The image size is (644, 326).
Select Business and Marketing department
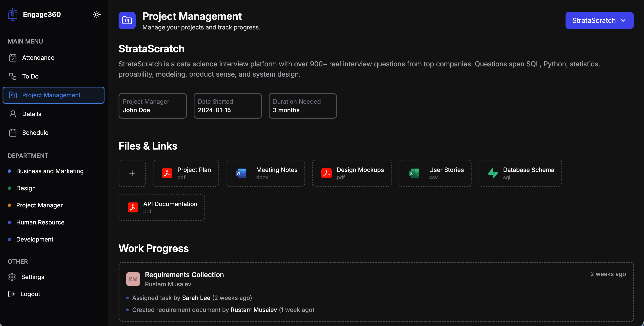[50, 171]
